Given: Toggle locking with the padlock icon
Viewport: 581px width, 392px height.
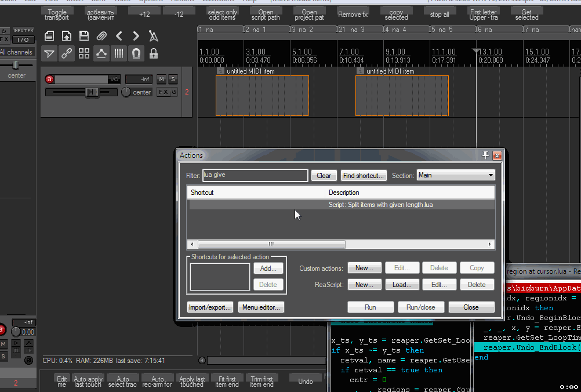Looking at the screenshot, I should (x=154, y=54).
